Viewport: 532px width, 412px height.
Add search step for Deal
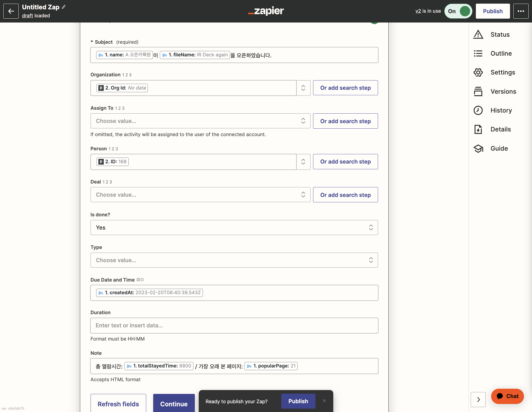click(345, 195)
